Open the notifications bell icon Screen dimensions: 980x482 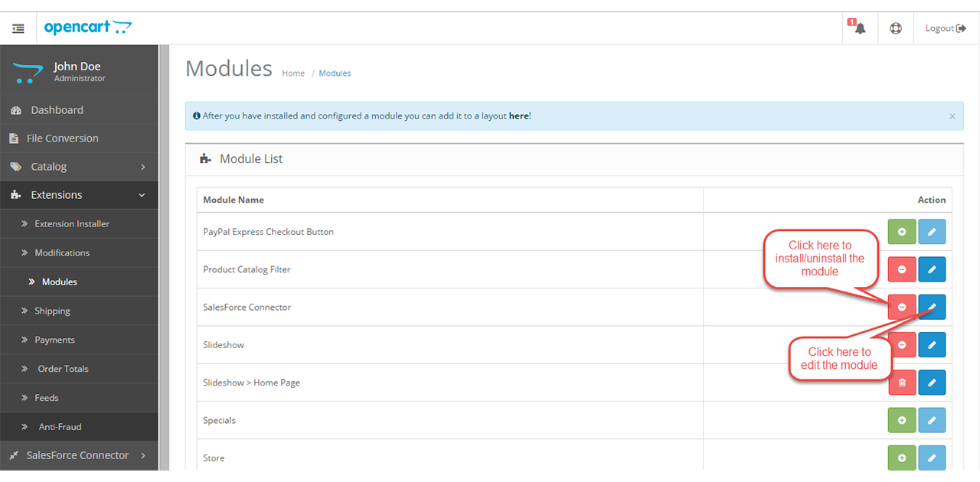coord(860,28)
